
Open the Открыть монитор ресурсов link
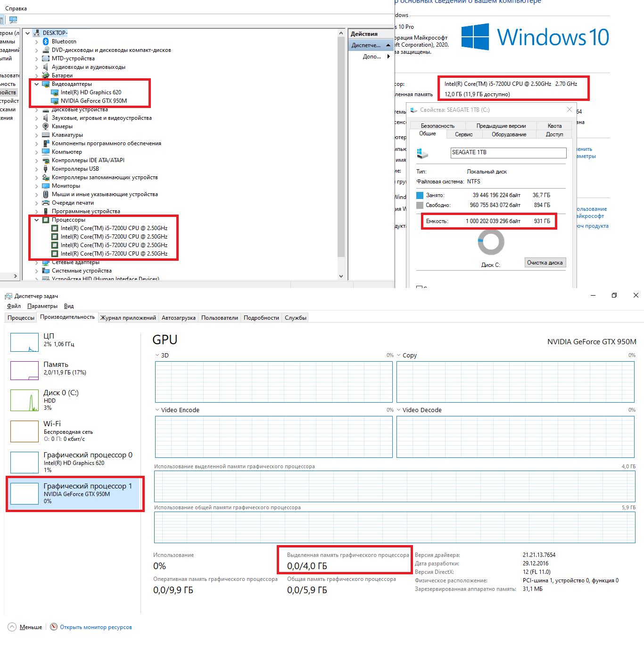coord(96,627)
